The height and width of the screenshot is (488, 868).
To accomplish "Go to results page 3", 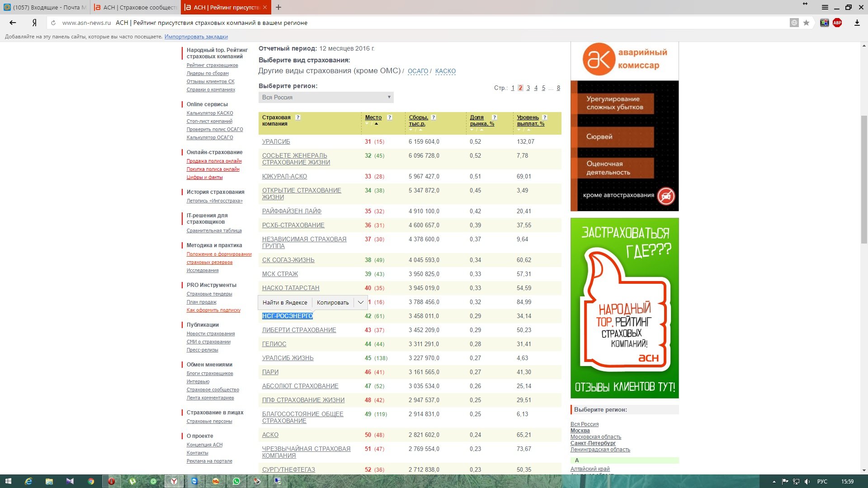I will pyautogui.click(x=528, y=88).
